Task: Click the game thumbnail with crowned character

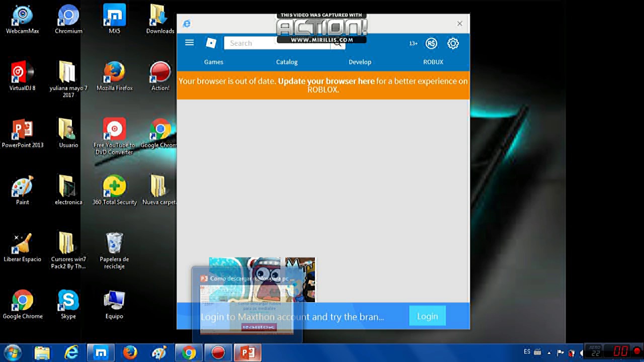Action: 300,280
